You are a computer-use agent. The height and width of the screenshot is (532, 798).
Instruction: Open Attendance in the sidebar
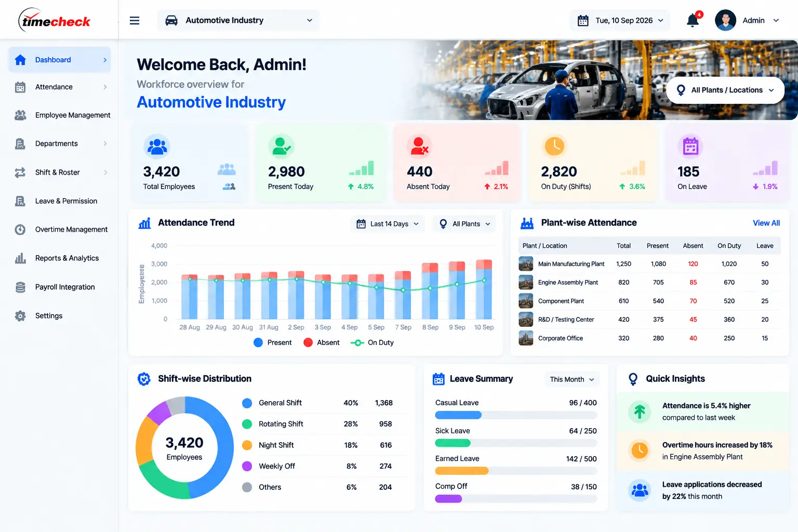pos(60,87)
